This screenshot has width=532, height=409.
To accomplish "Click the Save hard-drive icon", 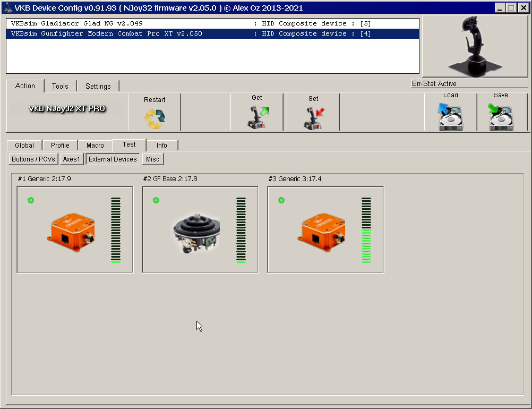I will tap(501, 117).
